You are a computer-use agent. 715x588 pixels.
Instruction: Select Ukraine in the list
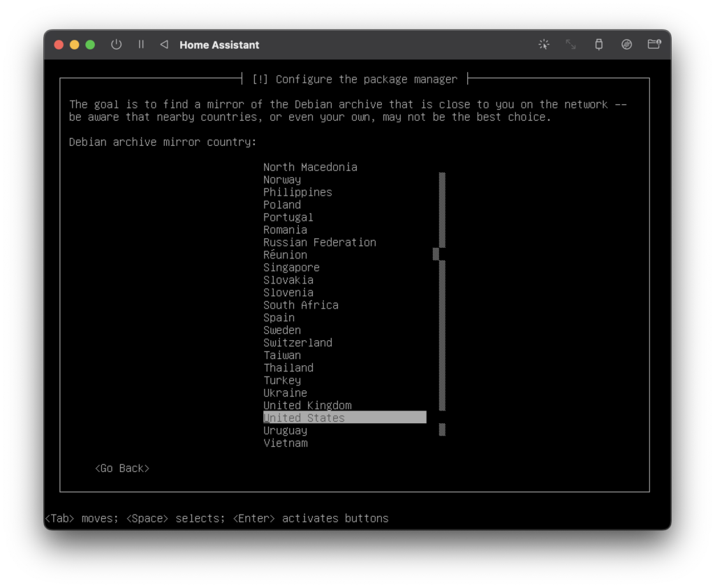click(285, 393)
